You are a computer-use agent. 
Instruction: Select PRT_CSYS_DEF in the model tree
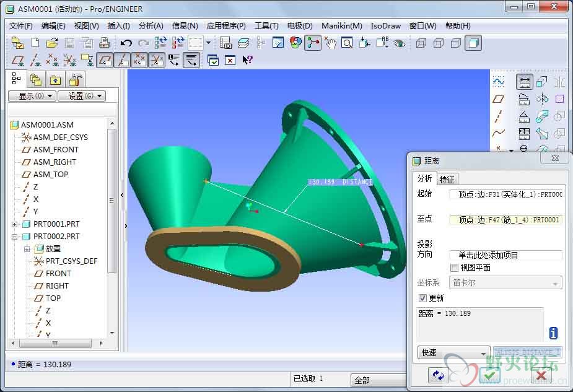point(71,261)
